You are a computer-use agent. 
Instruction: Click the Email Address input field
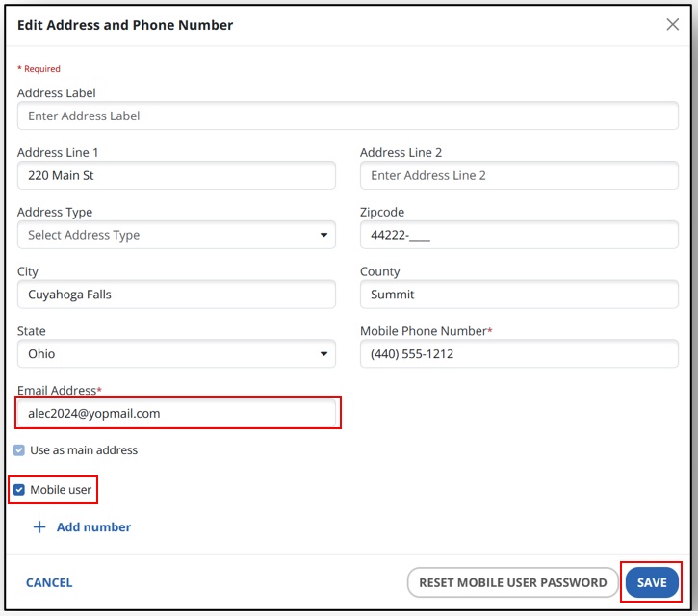tap(176, 413)
